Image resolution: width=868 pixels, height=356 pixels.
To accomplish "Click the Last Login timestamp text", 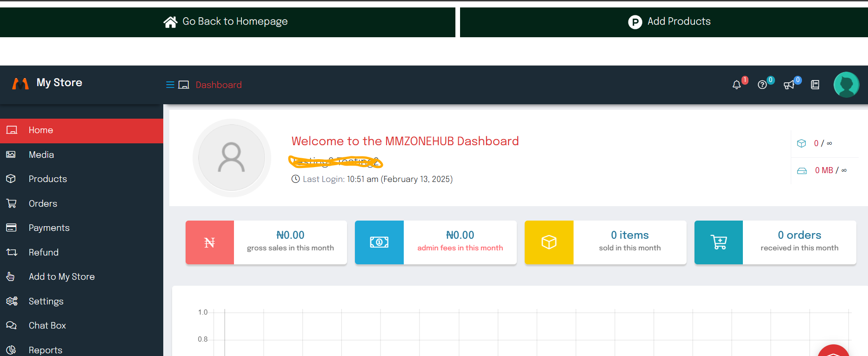I will 378,179.
